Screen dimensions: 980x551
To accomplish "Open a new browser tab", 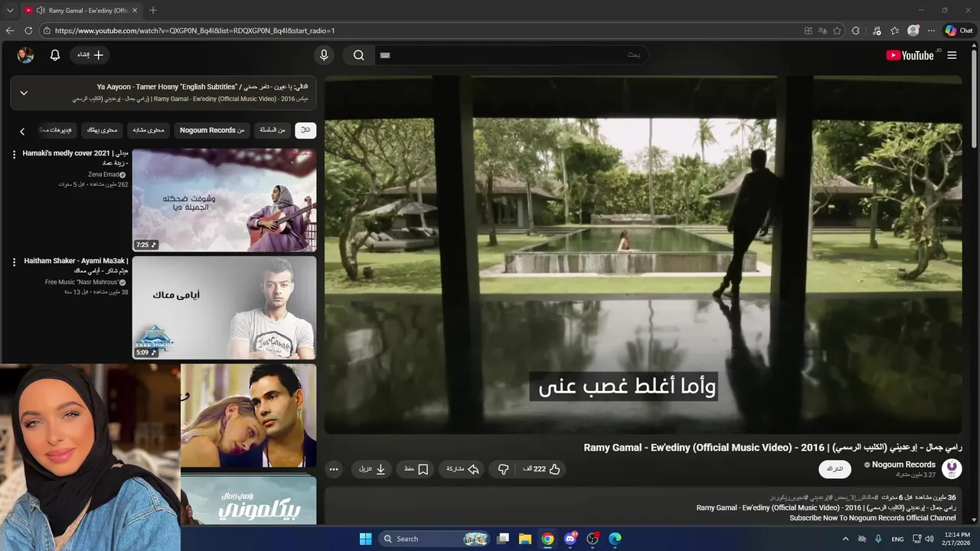I will click(x=153, y=11).
